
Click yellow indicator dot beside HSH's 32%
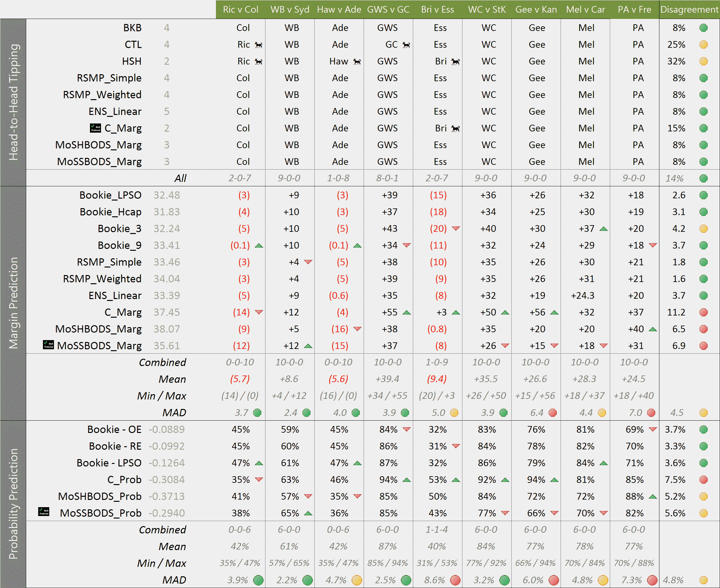pos(703,61)
